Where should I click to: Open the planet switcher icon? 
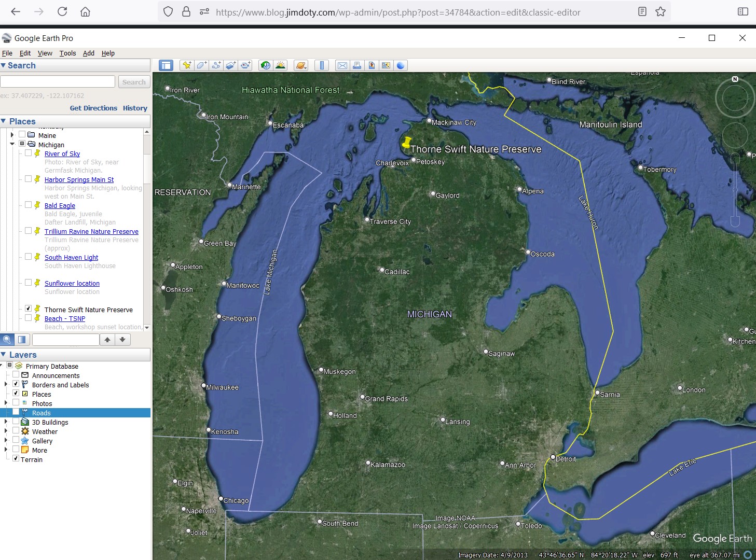(x=301, y=65)
